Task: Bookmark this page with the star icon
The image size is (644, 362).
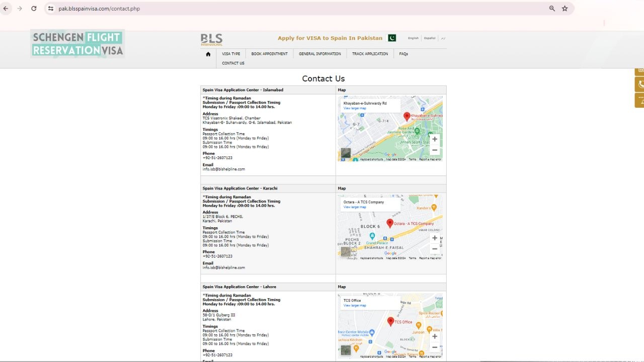Action: tap(565, 9)
